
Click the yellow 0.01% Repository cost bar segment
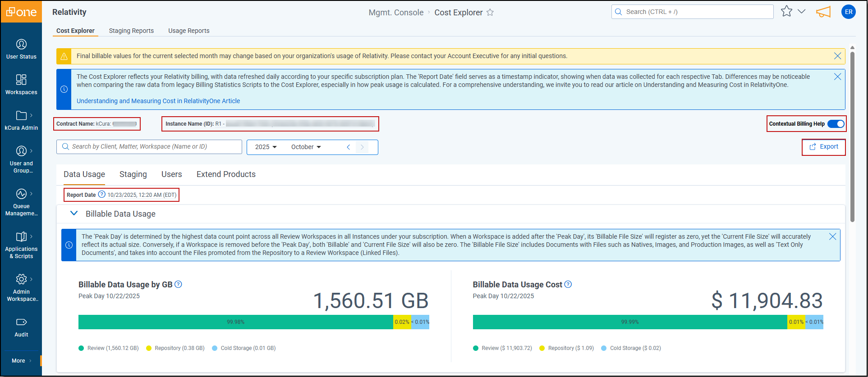pos(796,322)
